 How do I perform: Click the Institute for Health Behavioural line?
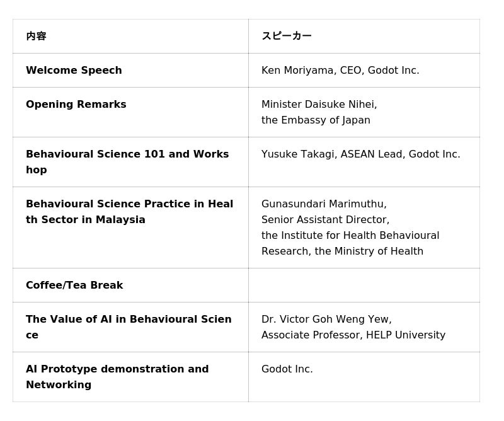tap(350, 236)
